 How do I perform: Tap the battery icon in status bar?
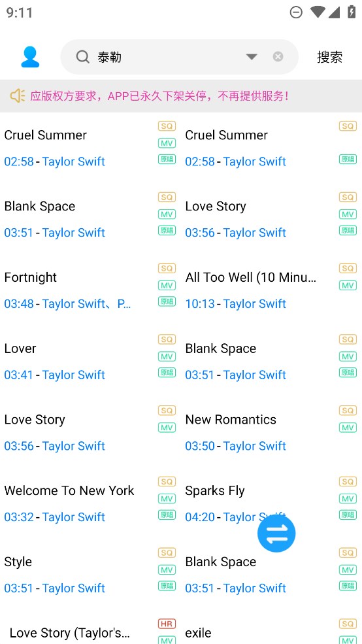[x=352, y=12]
